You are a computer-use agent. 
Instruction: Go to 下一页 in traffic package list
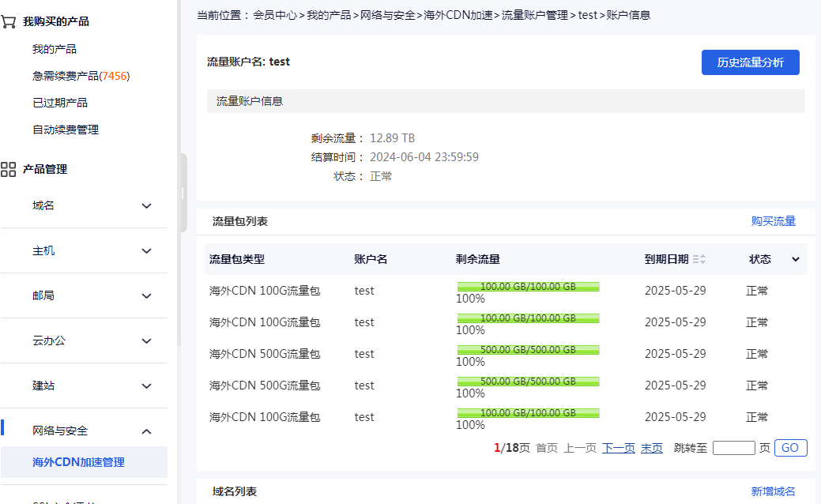(618, 448)
